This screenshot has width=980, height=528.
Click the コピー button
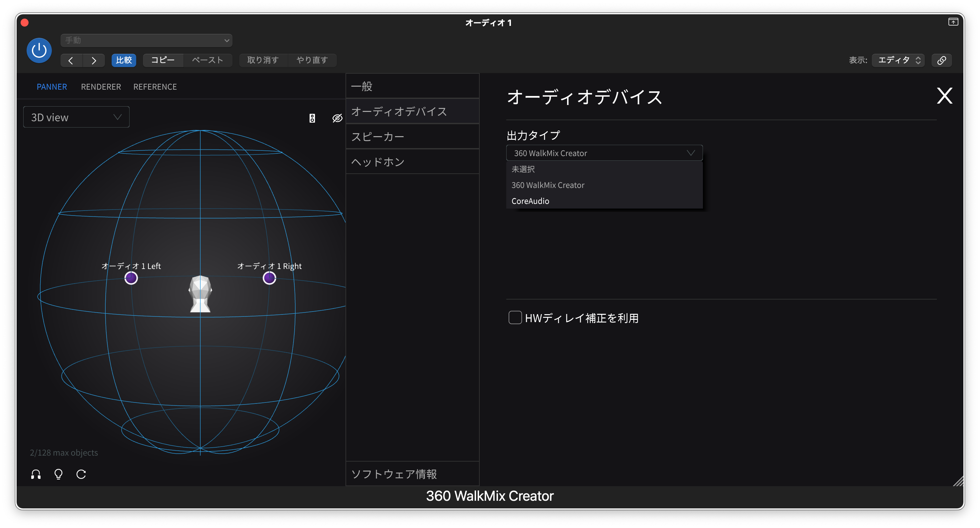[163, 60]
